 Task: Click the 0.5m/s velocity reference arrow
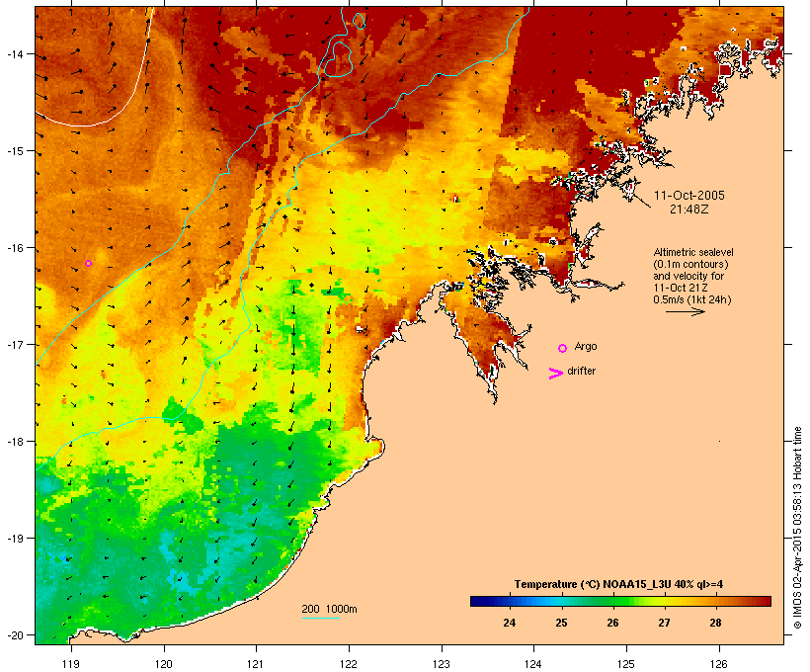[685, 311]
